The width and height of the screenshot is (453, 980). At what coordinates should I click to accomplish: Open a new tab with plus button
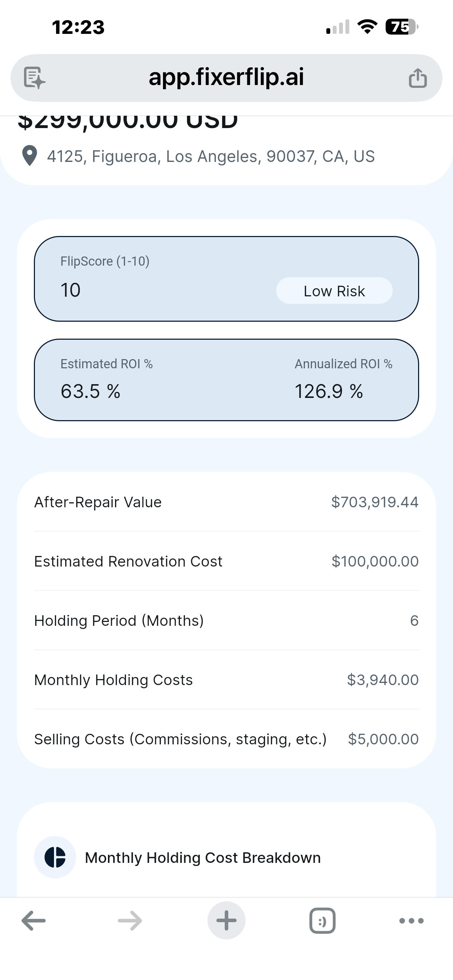click(226, 921)
